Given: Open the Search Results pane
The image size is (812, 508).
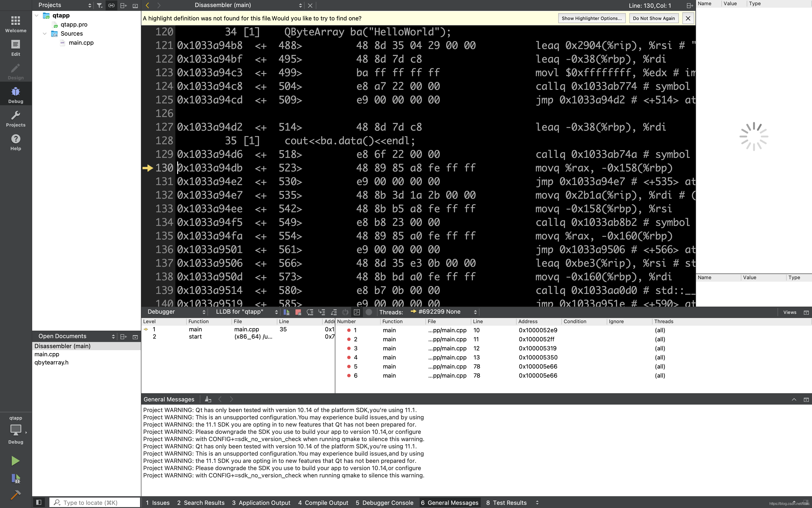Looking at the screenshot, I should pyautogui.click(x=201, y=503).
